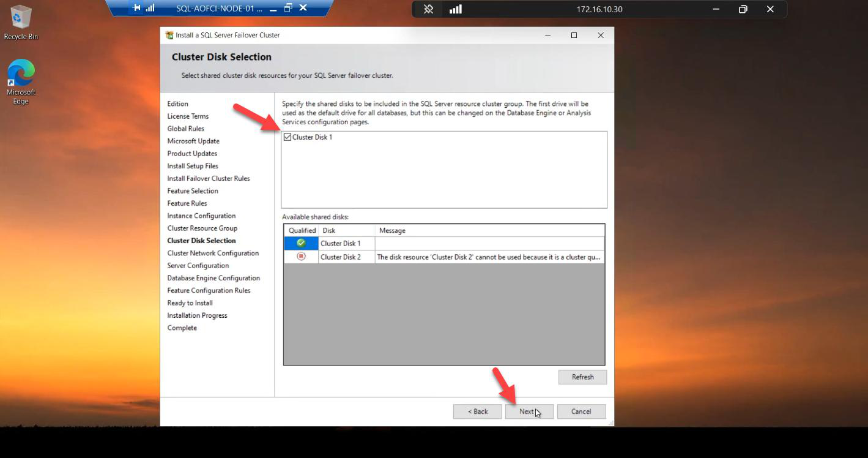Click the Next button
This screenshot has height=458, width=868.
coord(529,411)
